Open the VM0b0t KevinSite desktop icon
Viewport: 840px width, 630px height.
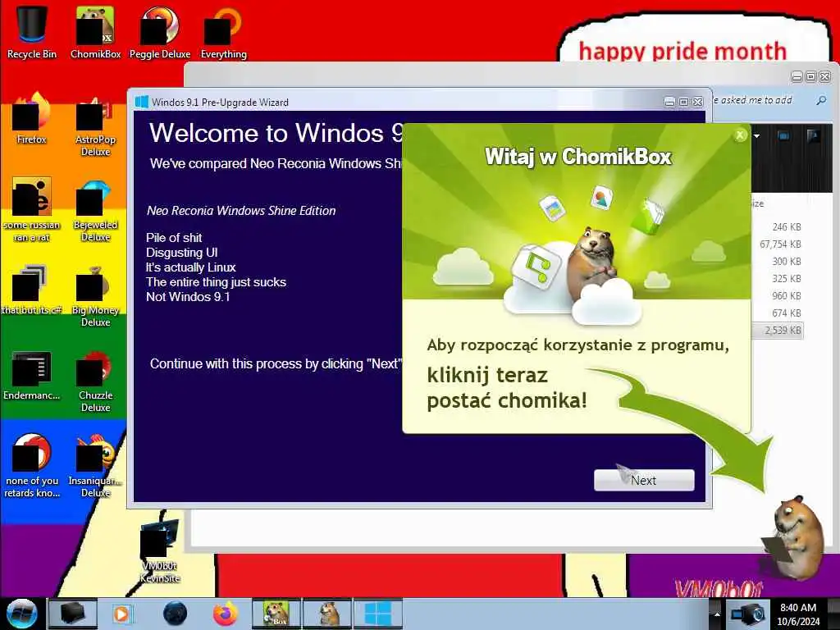click(160, 550)
